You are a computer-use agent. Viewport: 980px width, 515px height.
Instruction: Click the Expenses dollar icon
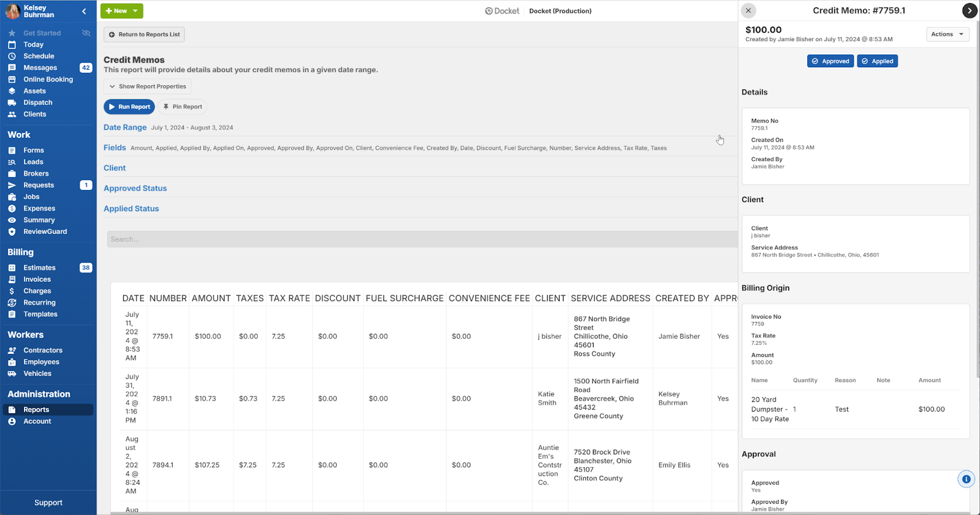(12, 209)
